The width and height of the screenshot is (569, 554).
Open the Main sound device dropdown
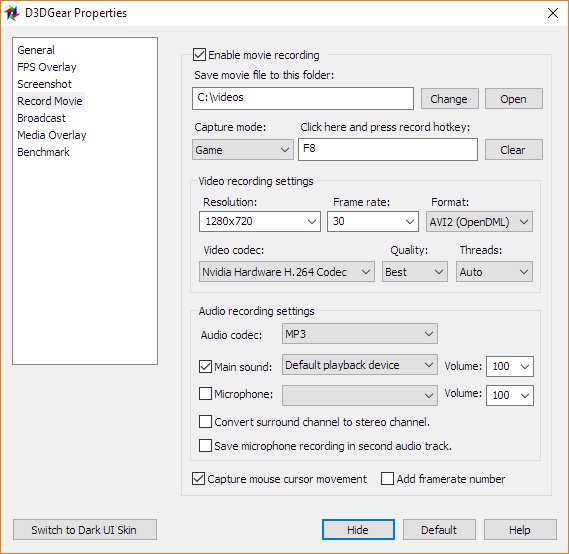360,365
